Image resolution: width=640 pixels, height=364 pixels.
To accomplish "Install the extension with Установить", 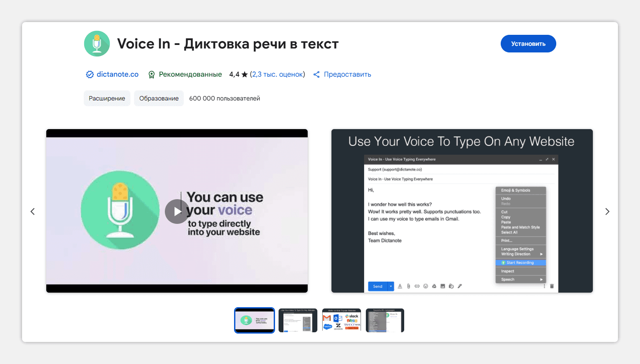I will [x=528, y=44].
